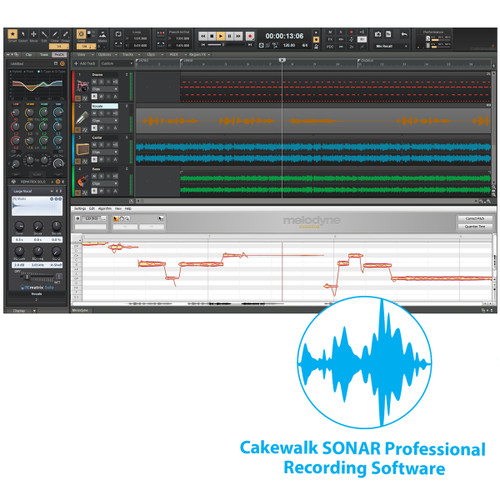The image size is (500, 500).
Task: Open the Melodyne Edit menu
Action: point(92,209)
